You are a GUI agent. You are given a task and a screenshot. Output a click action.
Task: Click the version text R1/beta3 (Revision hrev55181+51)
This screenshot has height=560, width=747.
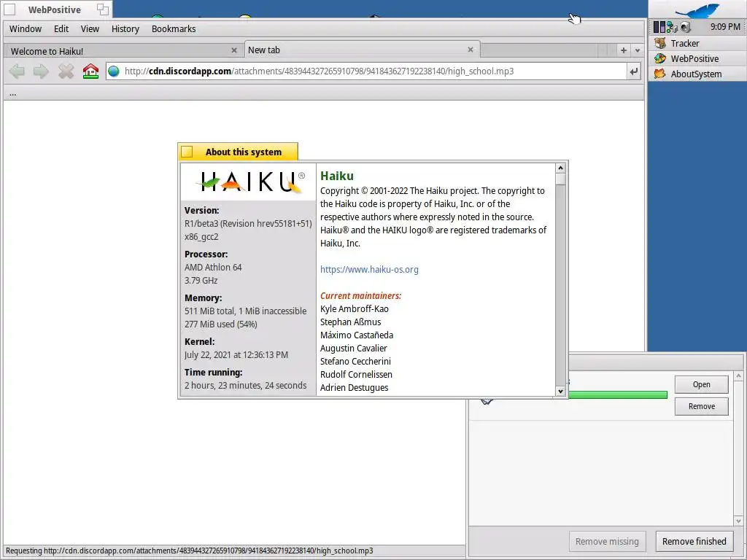coord(248,223)
